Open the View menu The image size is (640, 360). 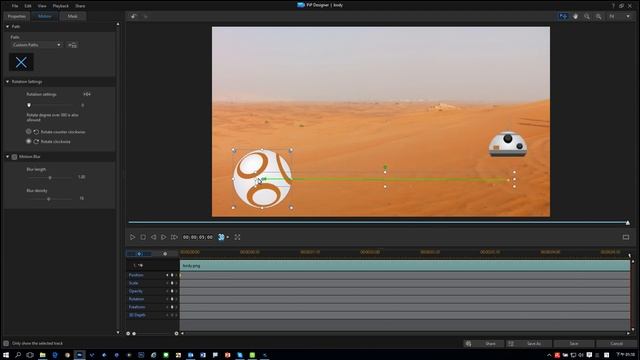42,6
